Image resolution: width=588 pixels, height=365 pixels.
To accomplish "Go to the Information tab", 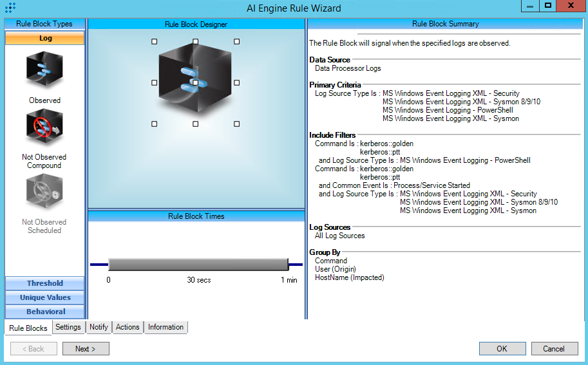I will (x=166, y=327).
